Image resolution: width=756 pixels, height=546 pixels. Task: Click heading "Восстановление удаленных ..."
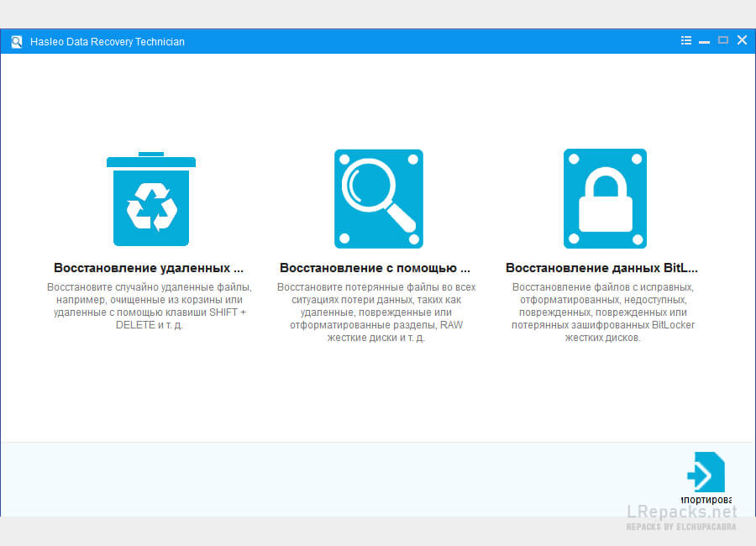[x=149, y=268]
